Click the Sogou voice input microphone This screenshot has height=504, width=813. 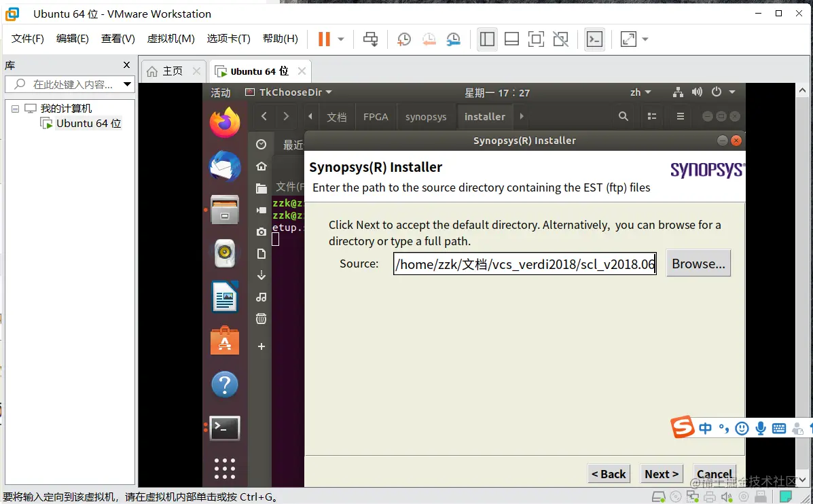(761, 428)
